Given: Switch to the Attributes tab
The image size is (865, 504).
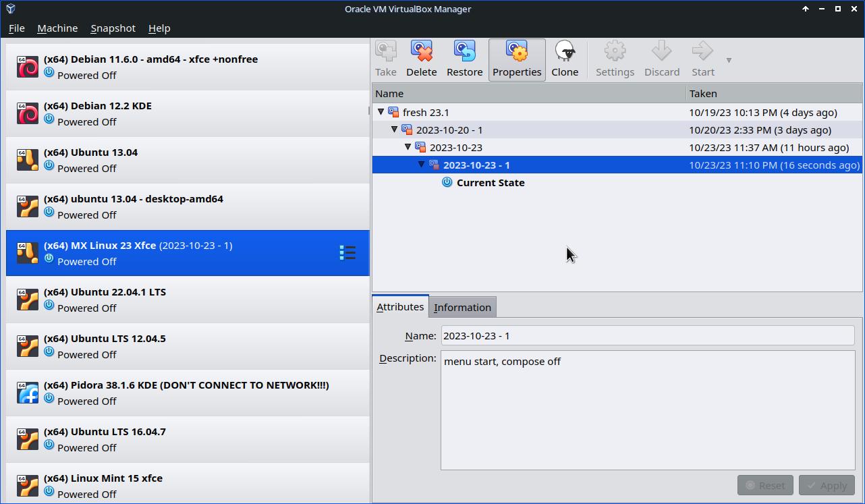Looking at the screenshot, I should coord(400,306).
